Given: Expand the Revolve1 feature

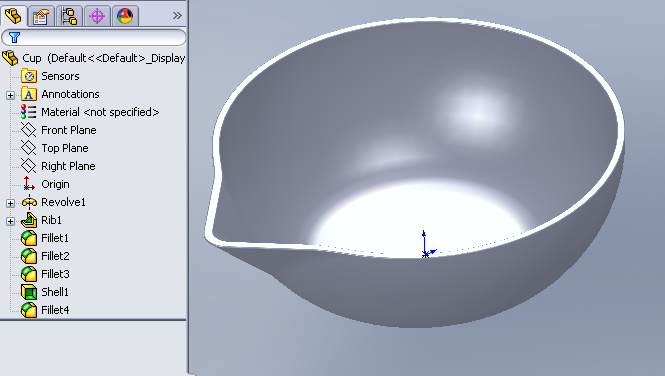Looking at the screenshot, I should 10,203.
